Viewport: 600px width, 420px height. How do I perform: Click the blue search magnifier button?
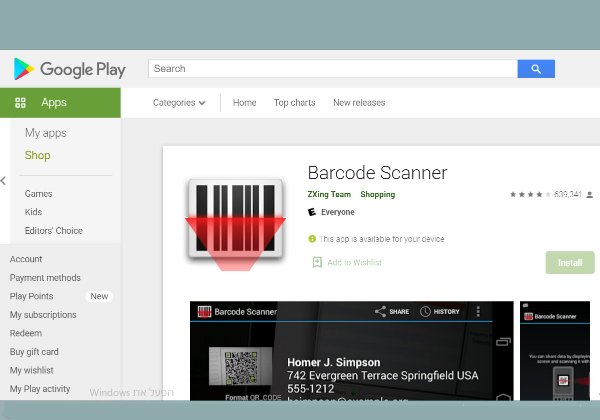tap(536, 69)
